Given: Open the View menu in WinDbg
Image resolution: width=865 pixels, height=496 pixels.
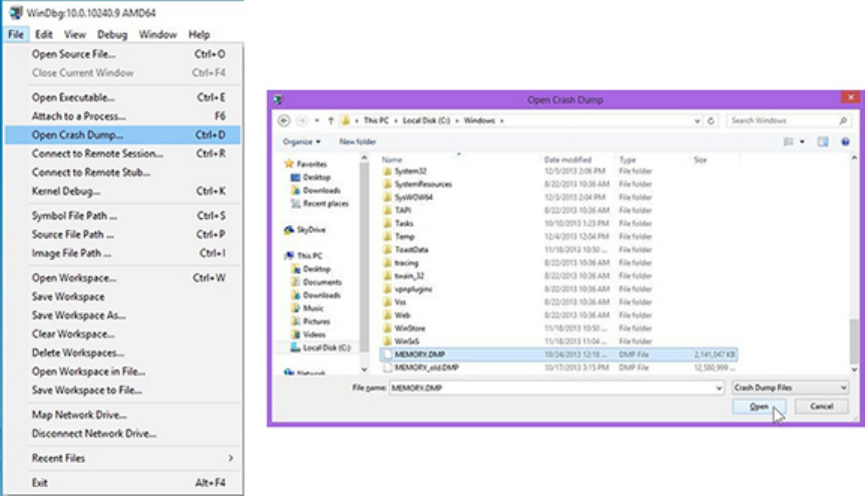Looking at the screenshot, I should tap(74, 34).
